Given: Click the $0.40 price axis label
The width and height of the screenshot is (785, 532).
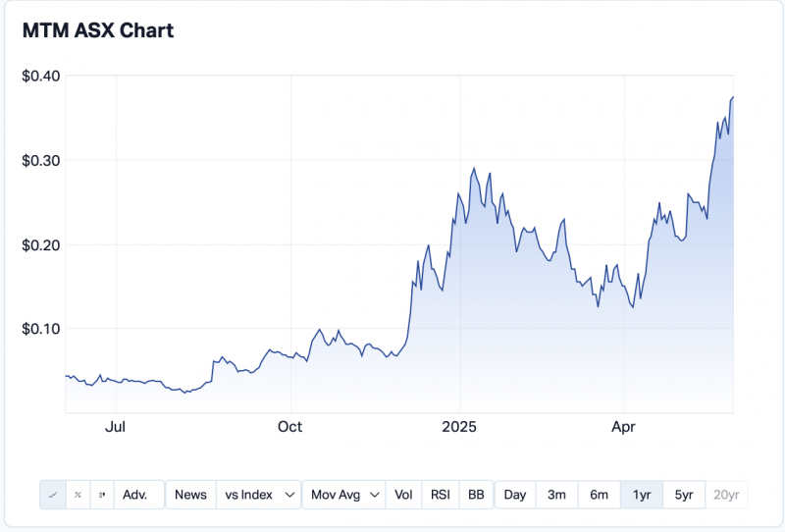Looking at the screenshot, I should coord(40,76).
